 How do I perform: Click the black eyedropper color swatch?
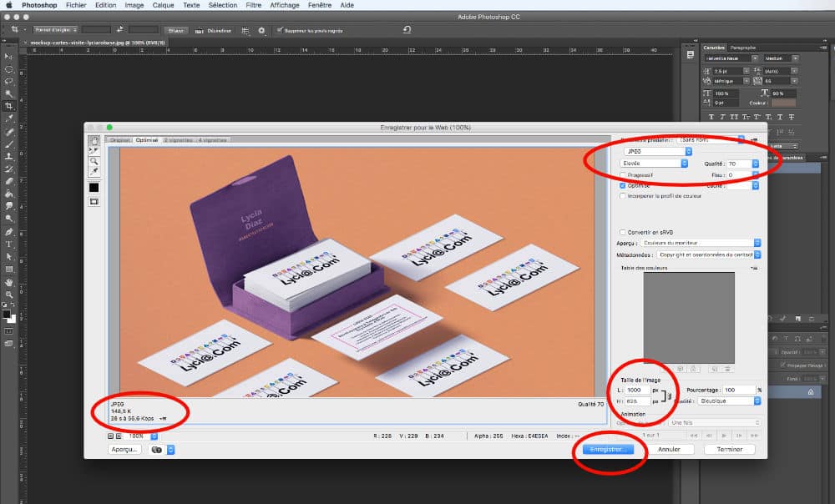click(94, 188)
